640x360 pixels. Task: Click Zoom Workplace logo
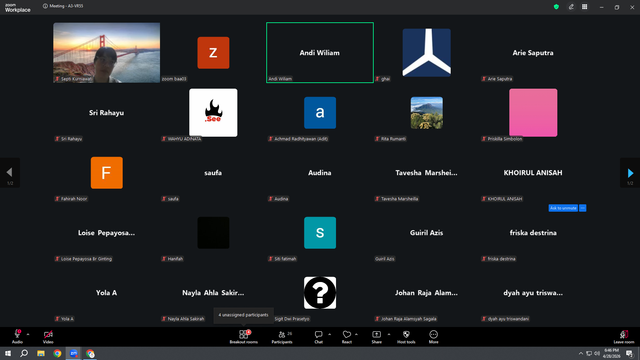pyautogui.click(x=18, y=7)
